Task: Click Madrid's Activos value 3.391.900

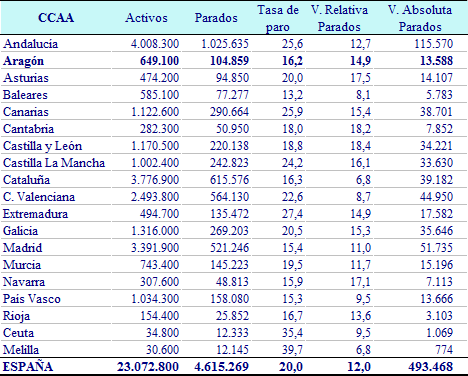Action: click(155, 248)
